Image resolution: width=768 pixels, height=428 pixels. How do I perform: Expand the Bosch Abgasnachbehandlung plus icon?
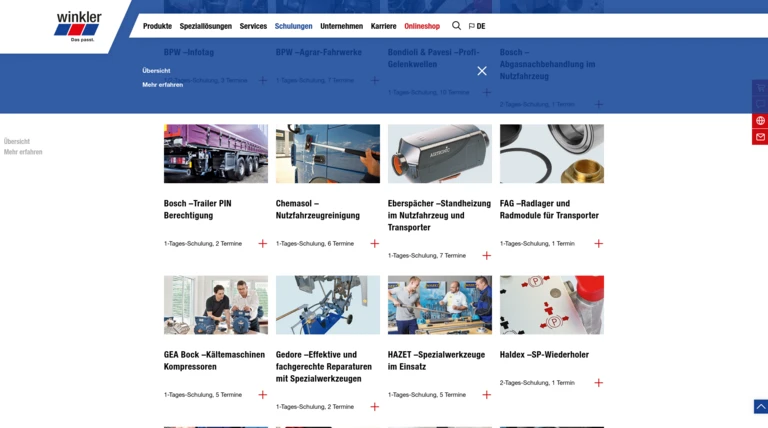pos(599,104)
